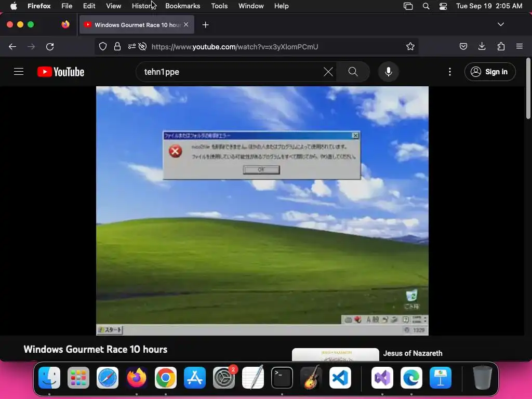Launch Microsoft Edge from the Dock
The image size is (532, 399).
click(411, 378)
